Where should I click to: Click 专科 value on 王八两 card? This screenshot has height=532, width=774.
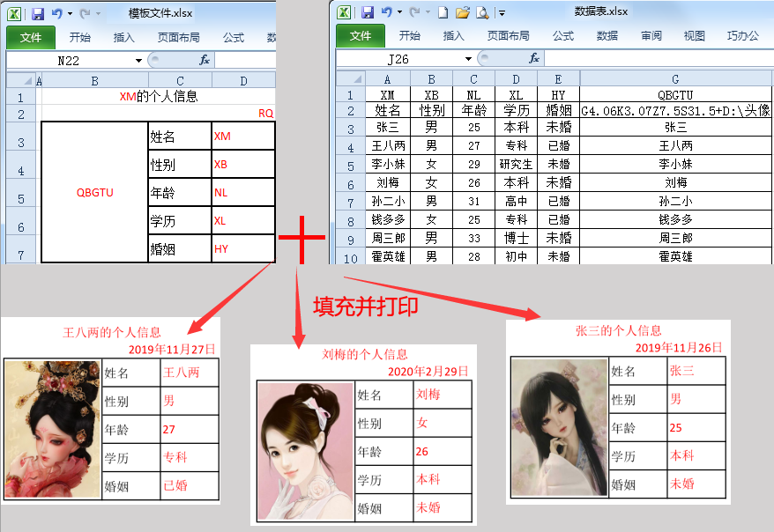175,457
